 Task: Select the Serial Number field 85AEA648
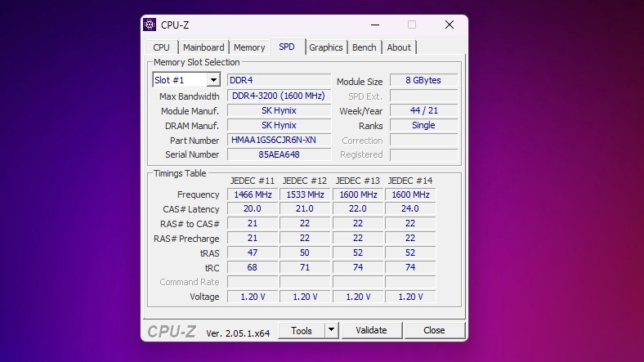point(279,154)
